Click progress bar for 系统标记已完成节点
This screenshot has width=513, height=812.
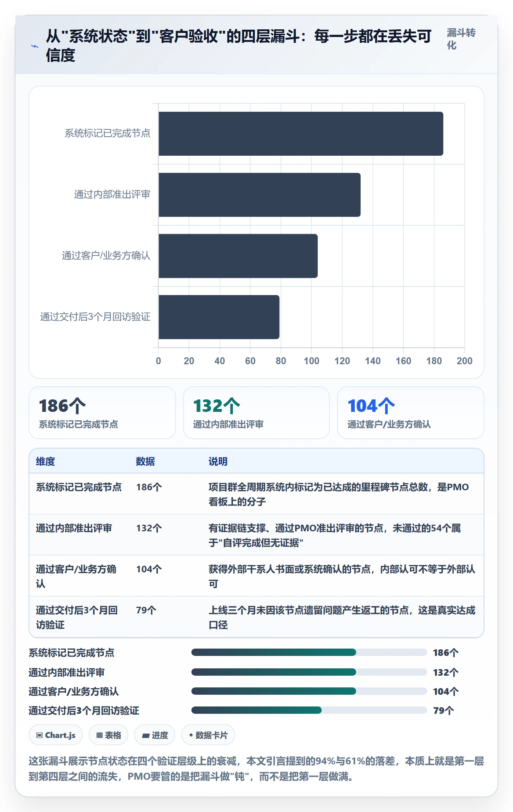point(309,652)
